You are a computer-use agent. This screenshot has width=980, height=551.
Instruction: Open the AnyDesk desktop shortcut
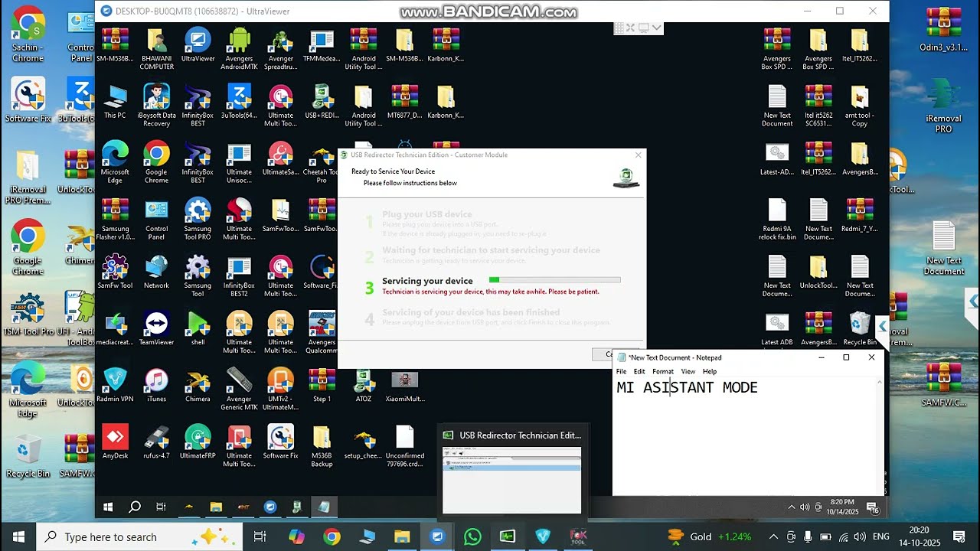(x=115, y=442)
